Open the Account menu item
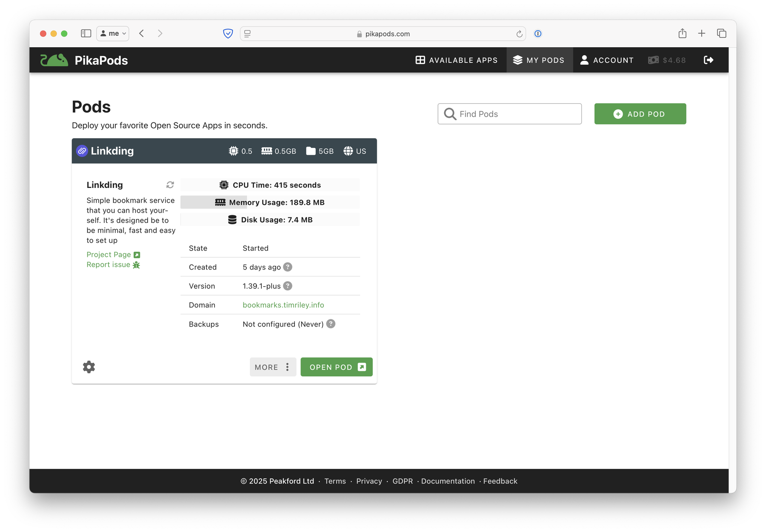The image size is (766, 532). coord(607,60)
